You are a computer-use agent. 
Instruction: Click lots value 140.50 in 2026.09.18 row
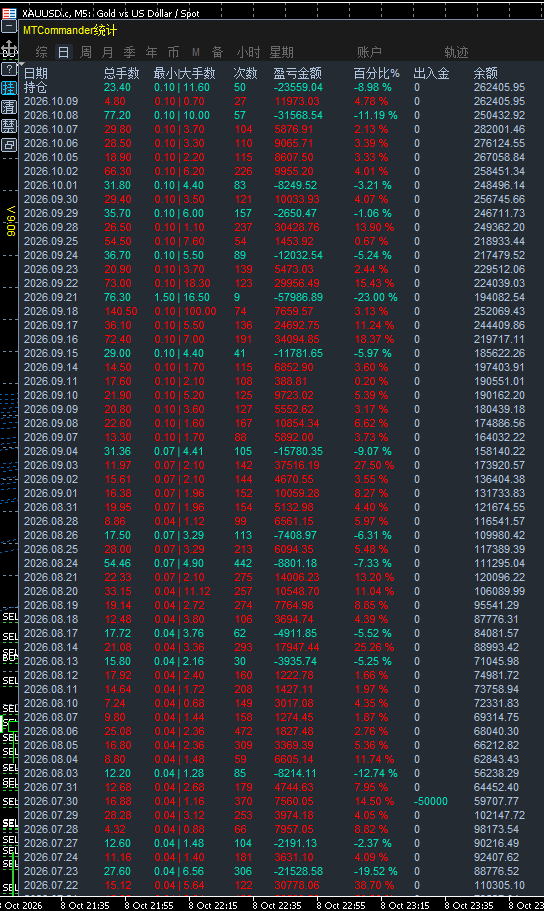click(x=121, y=311)
